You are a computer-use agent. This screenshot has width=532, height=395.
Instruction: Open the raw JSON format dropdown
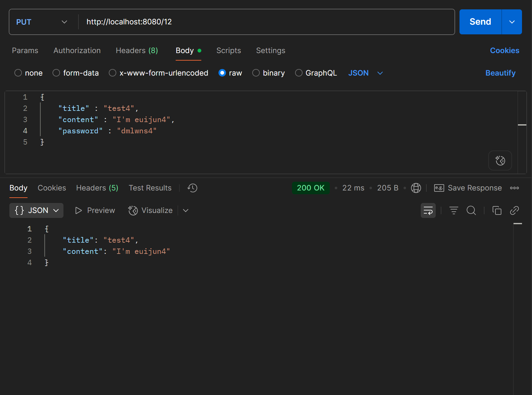[x=365, y=73]
